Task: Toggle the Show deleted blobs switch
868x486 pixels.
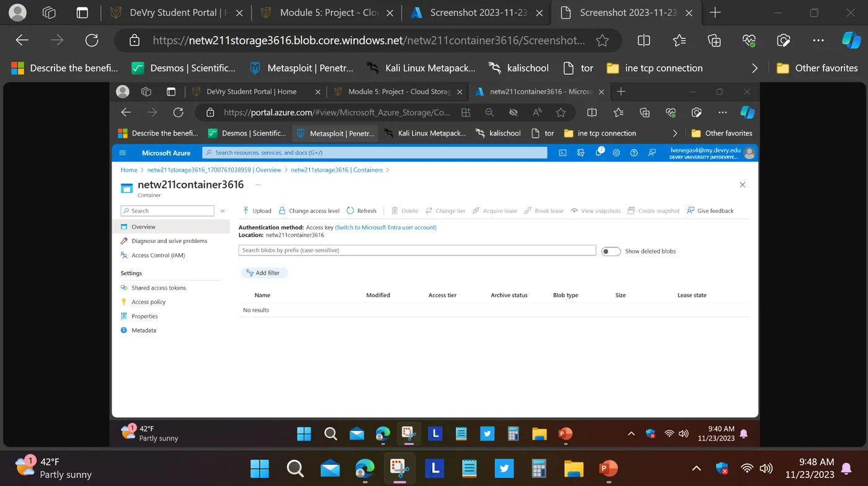Action: 611,251
